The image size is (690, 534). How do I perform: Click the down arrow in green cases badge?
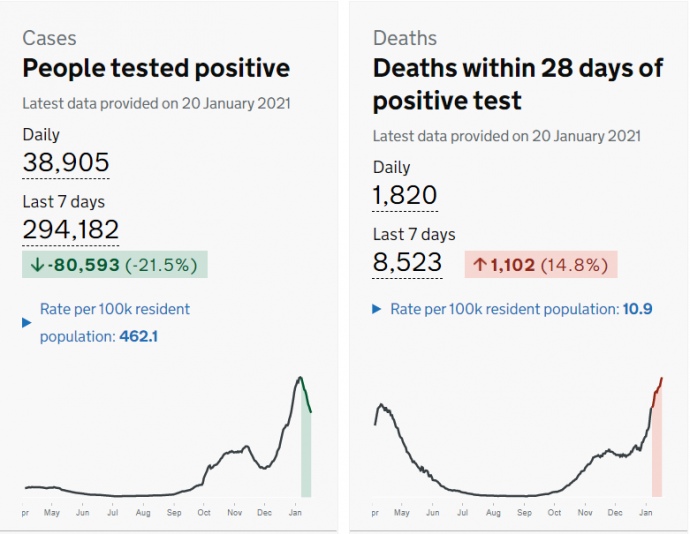[x=36, y=265]
